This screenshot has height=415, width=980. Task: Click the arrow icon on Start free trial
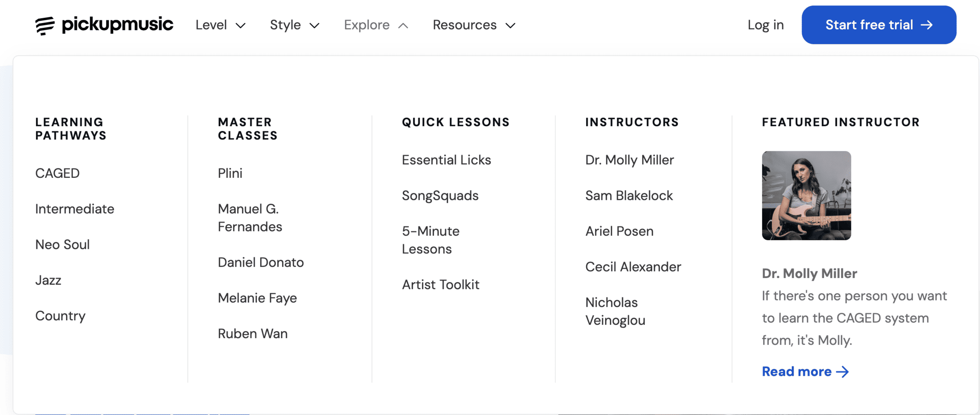pos(927,25)
